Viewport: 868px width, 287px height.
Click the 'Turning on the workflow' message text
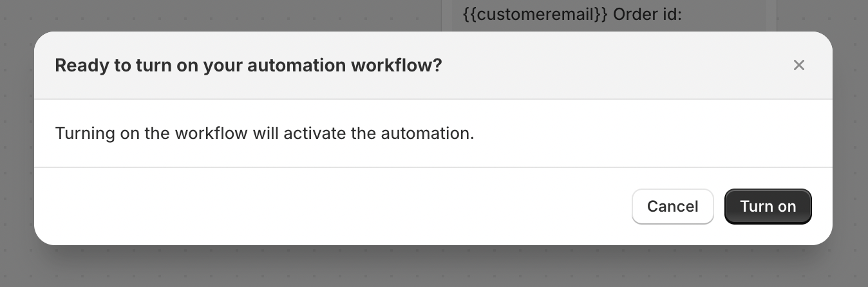click(x=265, y=134)
